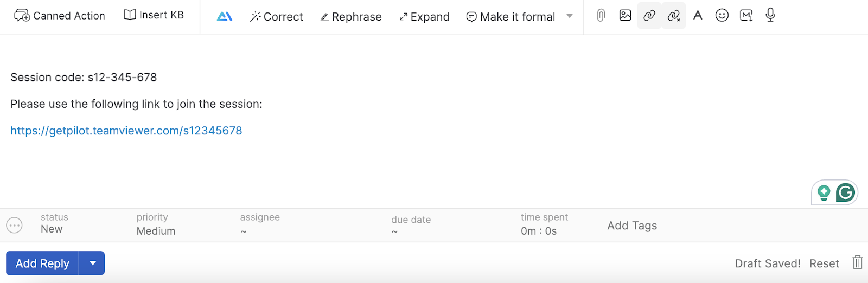Open the getpilot.teamviewer.com session link
This screenshot has height=283, width=868.
(x=126, y=131)
